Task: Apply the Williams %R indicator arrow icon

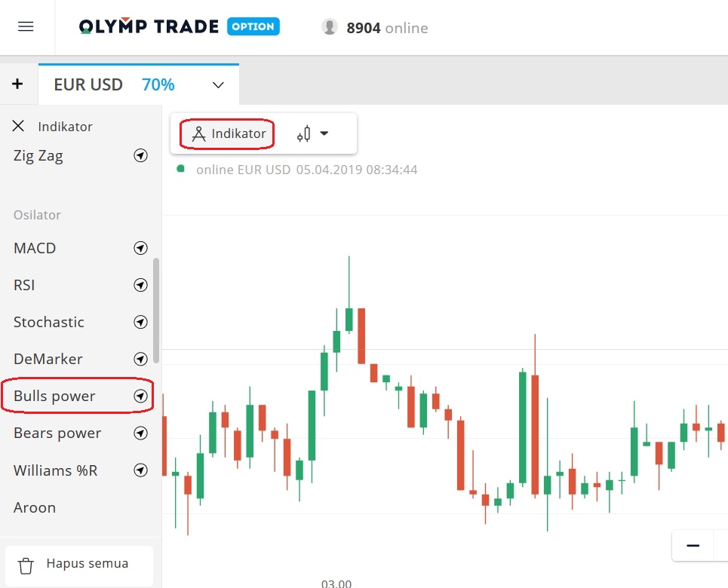Action: point(140,470)
